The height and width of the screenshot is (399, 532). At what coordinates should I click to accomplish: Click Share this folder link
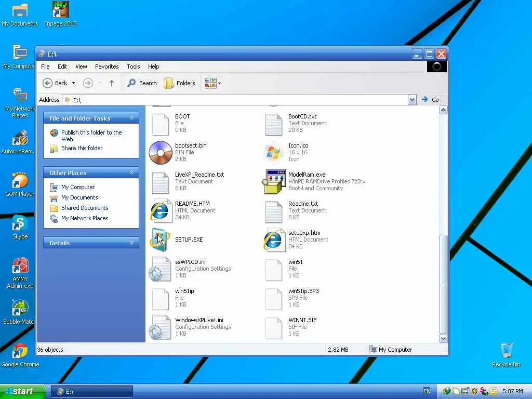[82, 148]
